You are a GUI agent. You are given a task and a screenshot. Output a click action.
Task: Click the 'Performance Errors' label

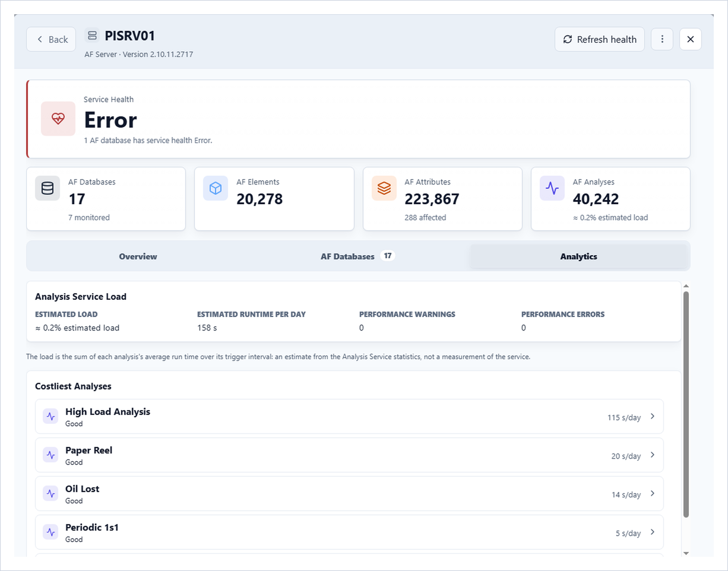click(563, 315)
